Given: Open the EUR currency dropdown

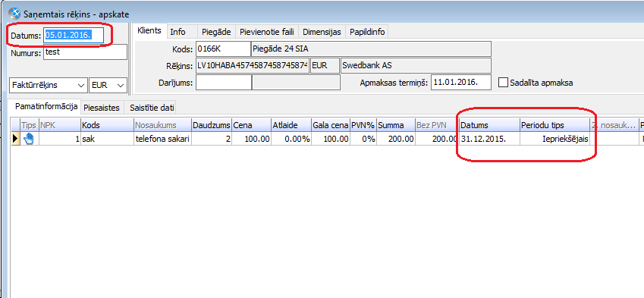Looking at the screenshot, I should (x=108, y=86).
